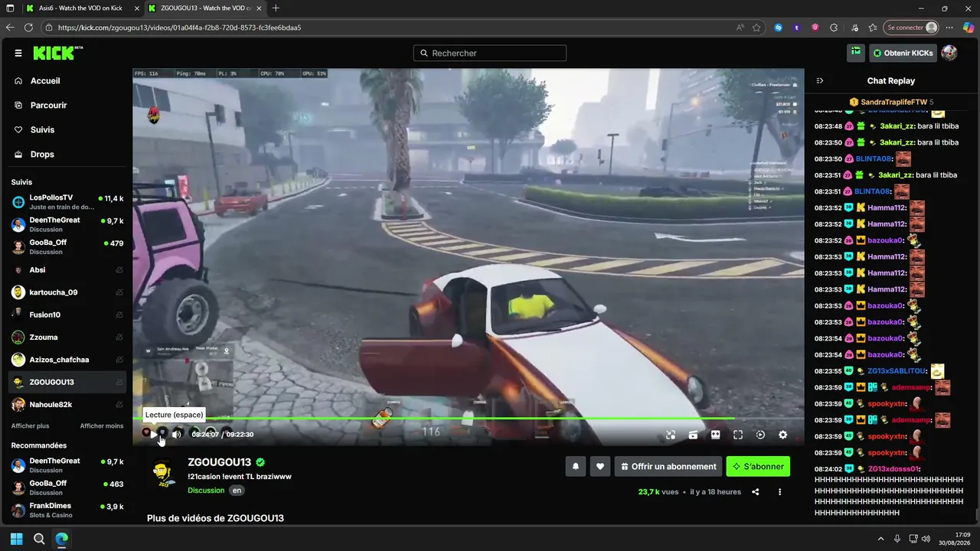
Task: Show hidden system tray icons
Action: click(880, 539)
